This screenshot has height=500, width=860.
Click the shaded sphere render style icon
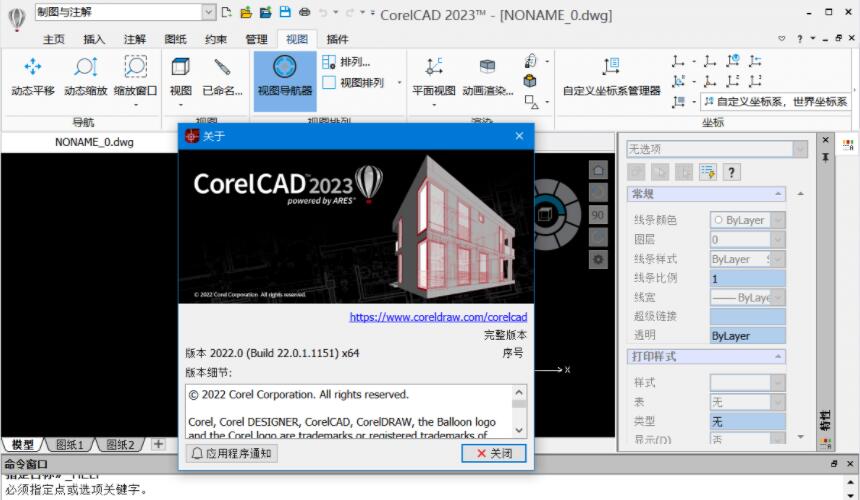click(530, 61)
